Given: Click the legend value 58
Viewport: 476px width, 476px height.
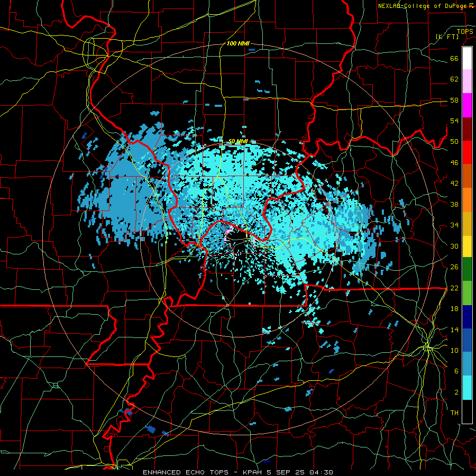Looking at the screenshot, I should [454, 100].
